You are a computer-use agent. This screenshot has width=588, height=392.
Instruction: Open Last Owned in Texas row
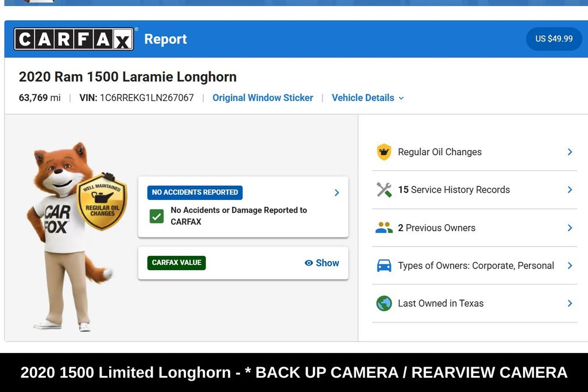474,303
